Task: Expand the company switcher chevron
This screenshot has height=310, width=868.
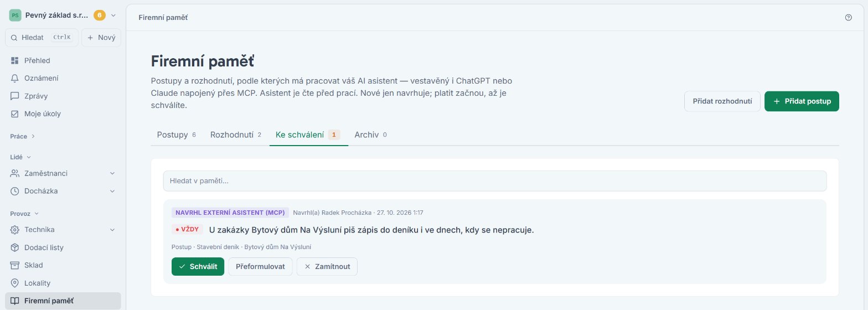Action: click(x=113, y=15)
